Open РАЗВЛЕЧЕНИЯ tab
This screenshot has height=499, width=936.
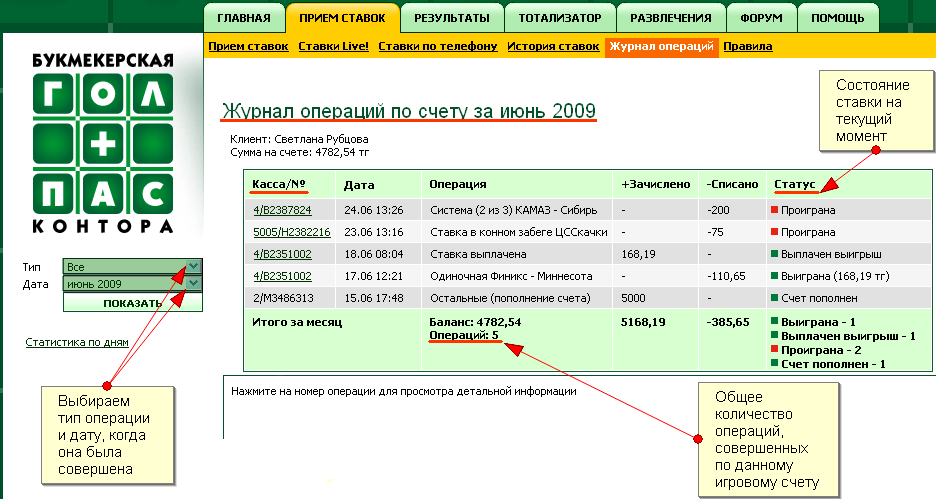671,18
